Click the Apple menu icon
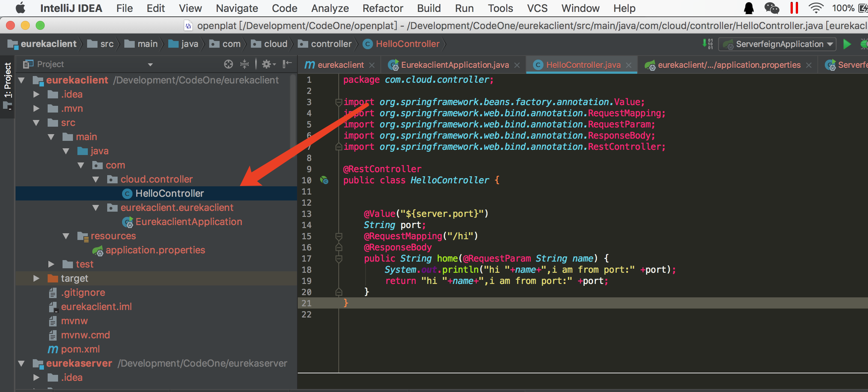The height and width of the screenshot is (392, 868). point(20,8)
